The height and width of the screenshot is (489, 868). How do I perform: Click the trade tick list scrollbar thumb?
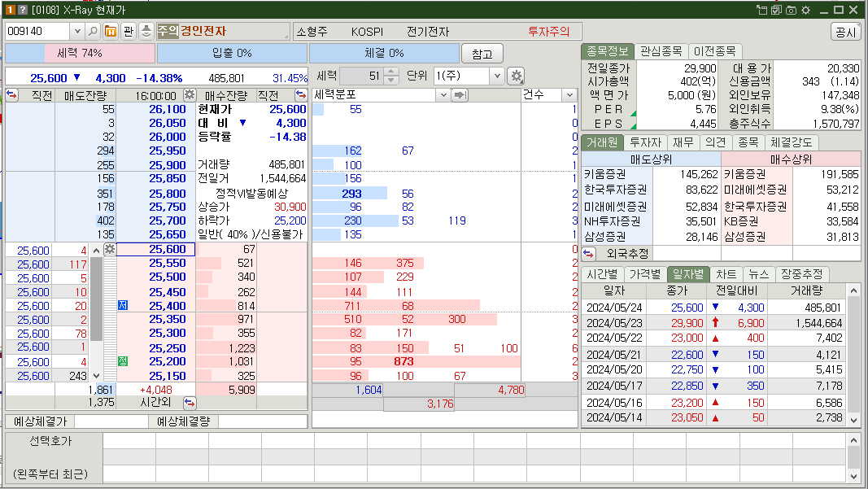(96, 299)
